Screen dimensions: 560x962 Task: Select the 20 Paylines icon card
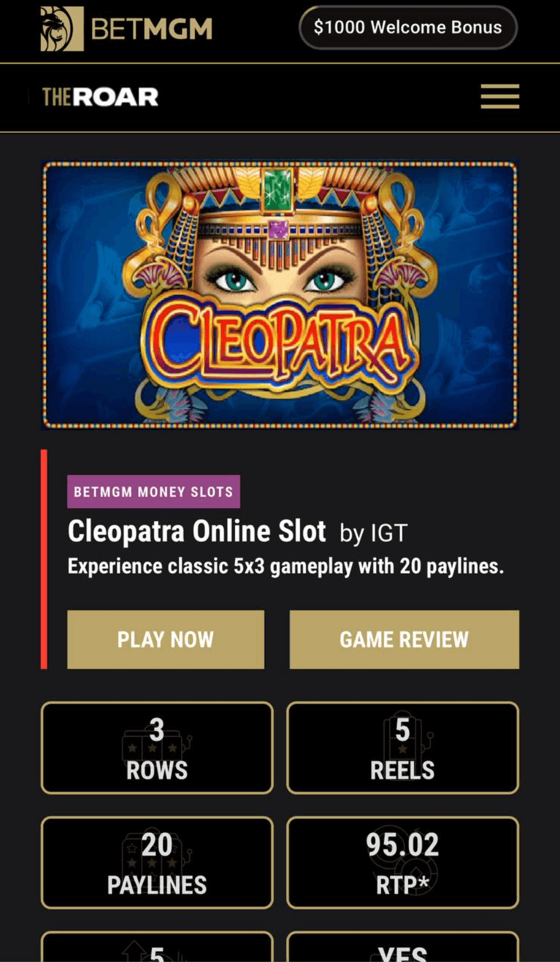click(x=157, y=862)
